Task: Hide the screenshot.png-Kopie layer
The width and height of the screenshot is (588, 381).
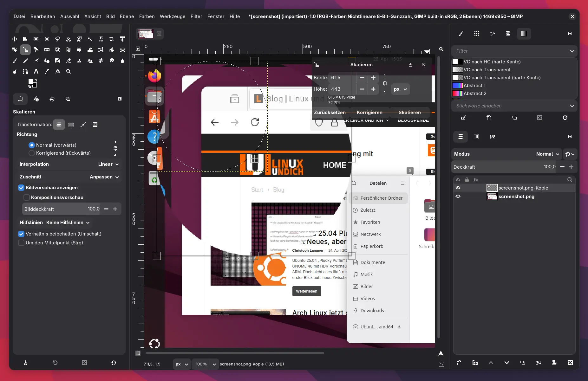Action: click(x=458, y=188)
